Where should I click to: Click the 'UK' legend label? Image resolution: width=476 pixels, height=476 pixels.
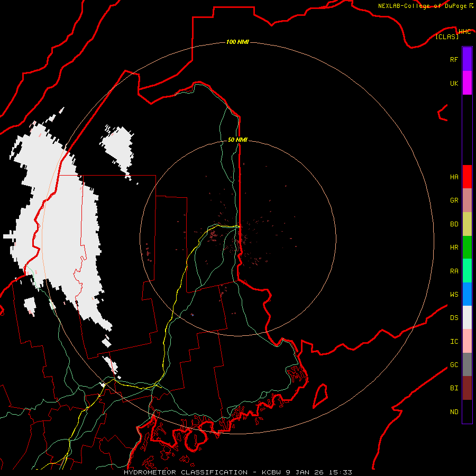(x=454, y=83)
